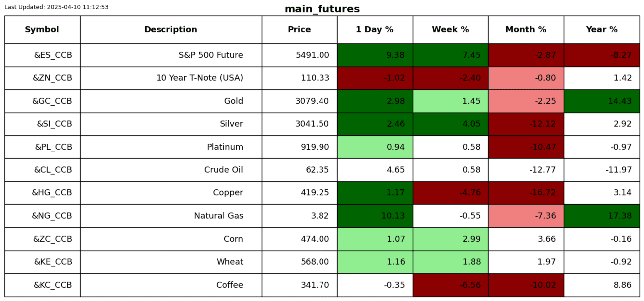Select the light green 1.45 Gold week cell

click(x=450, y=101)
